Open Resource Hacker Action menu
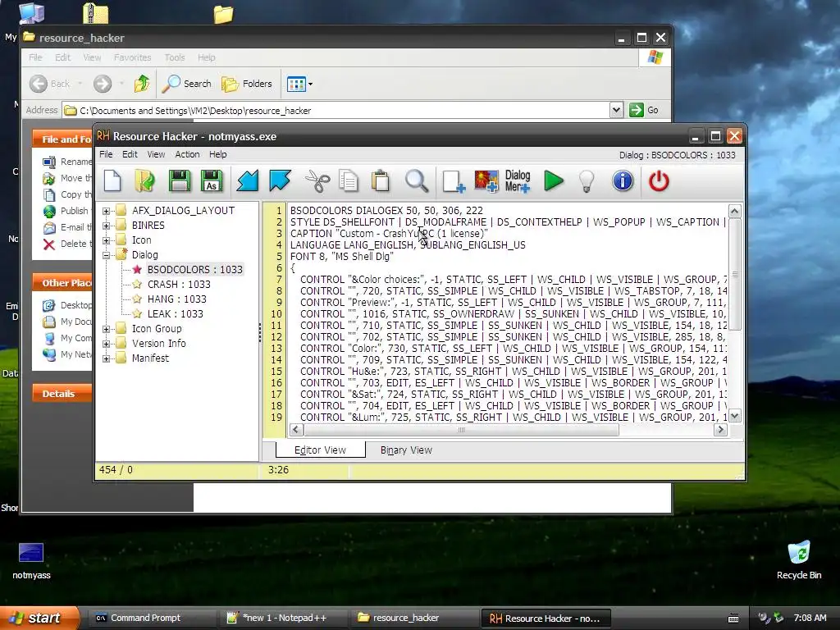The height and width of the screenshot is (630, 840). (x=188, y=154)
